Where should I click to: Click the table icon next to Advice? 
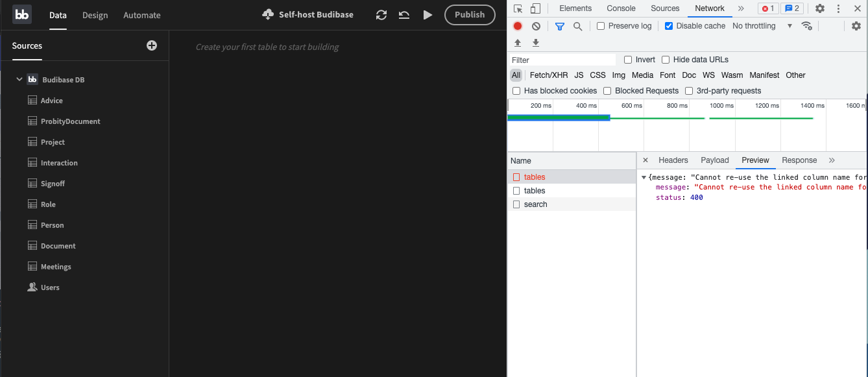pyautogui.click(x=32, y=101)
